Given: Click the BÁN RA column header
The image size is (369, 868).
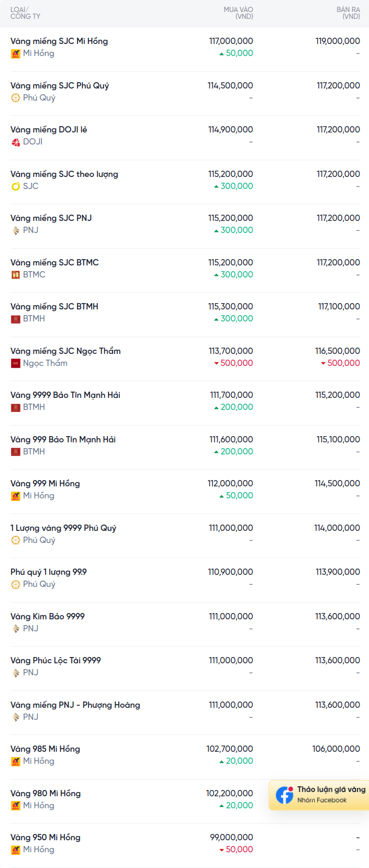Looking at the screenshot, I should coord(348,13).
